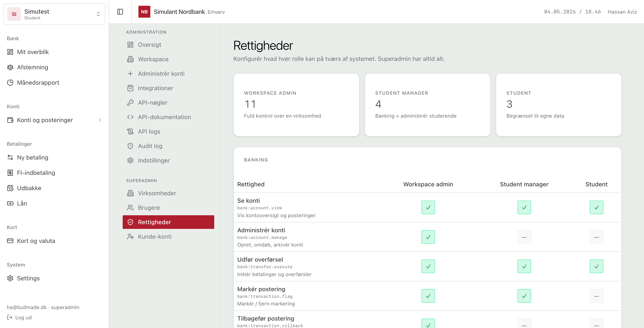Open the Afstemning link
The height and width of the screenshot is (328, 644).
(54, 67)
